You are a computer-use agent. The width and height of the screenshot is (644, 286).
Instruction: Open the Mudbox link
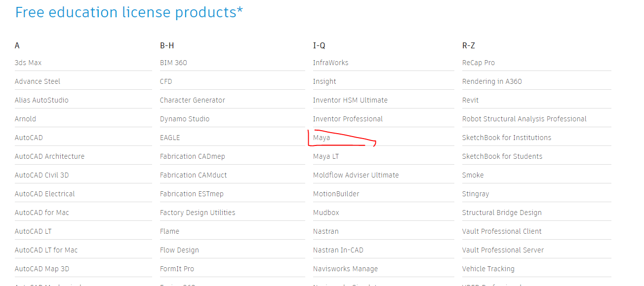[x=326, y=213]
